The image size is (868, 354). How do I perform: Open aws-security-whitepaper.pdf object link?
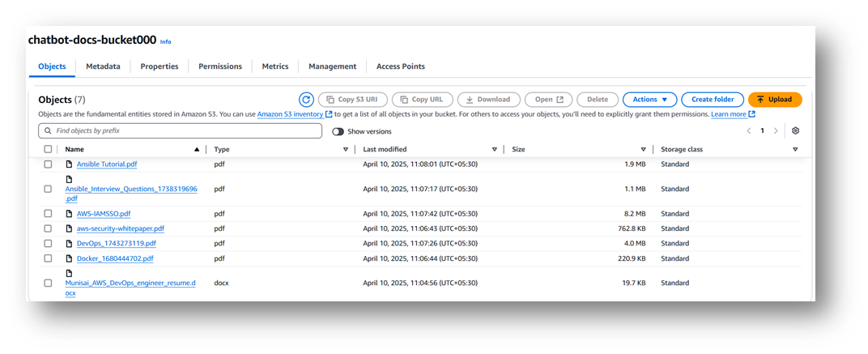pyautogui.click(x=121, y=228)
